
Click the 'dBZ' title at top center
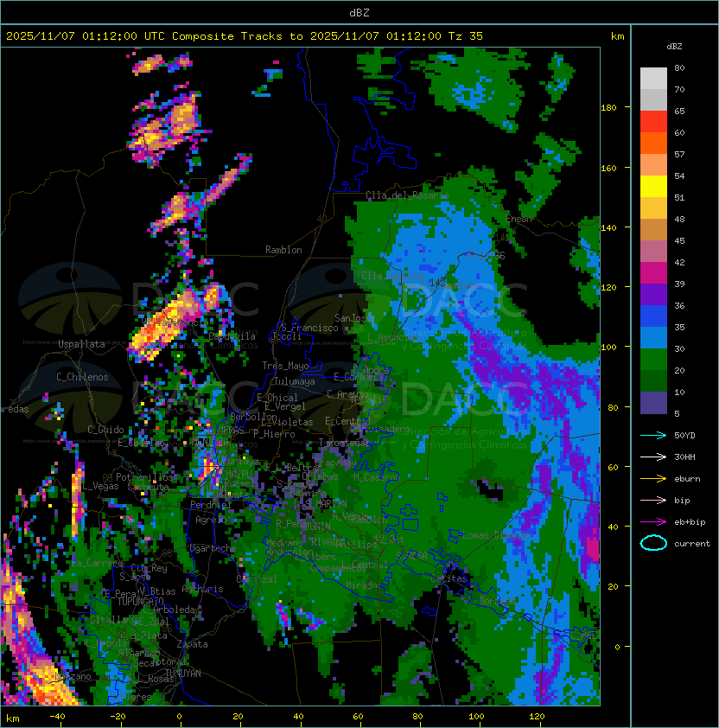(359, 12)
